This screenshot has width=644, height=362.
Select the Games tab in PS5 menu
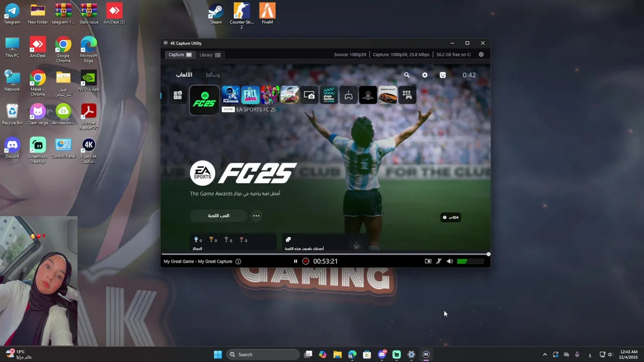184,75
